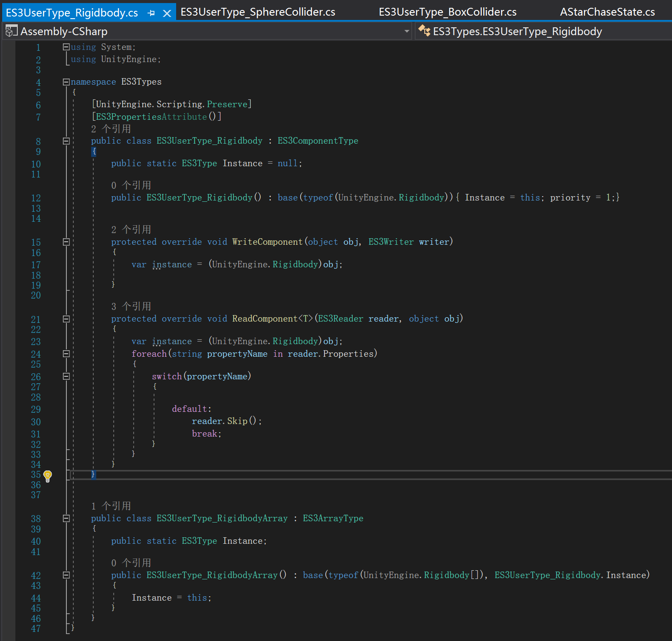
Task: Collapse the ES3Types namespace block
Action: pos(66,82)
